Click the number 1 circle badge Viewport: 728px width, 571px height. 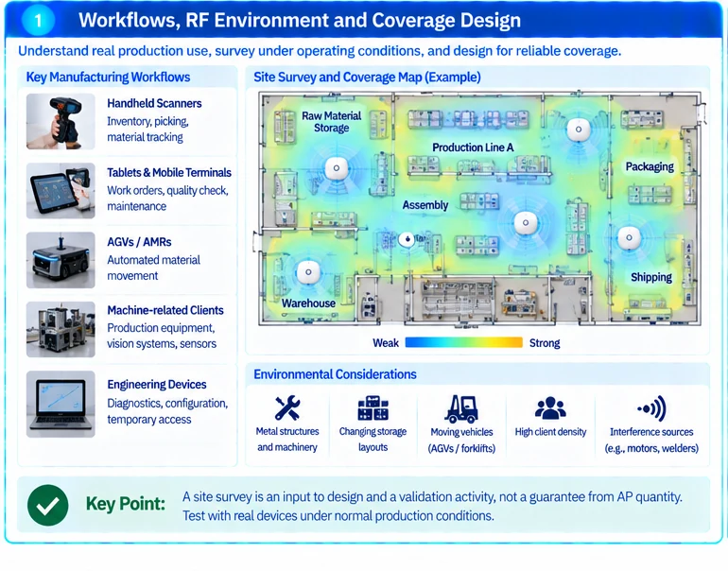coord(38,20)
